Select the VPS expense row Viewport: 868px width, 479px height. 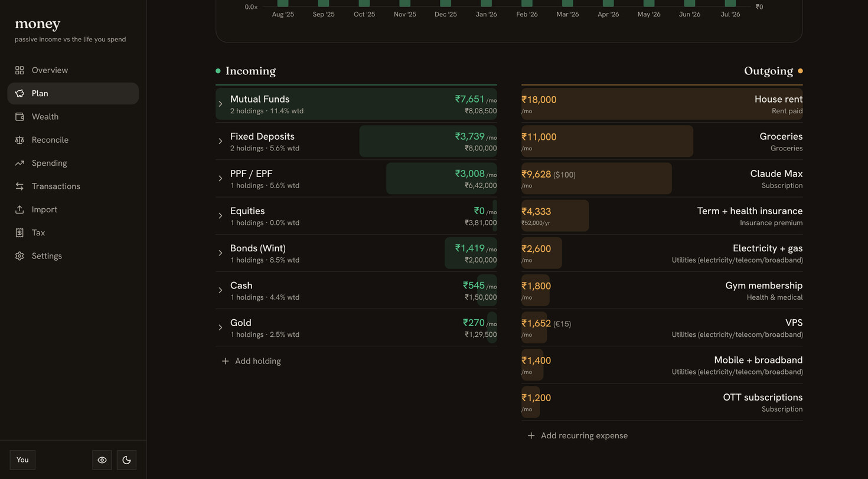coord(662,327)
